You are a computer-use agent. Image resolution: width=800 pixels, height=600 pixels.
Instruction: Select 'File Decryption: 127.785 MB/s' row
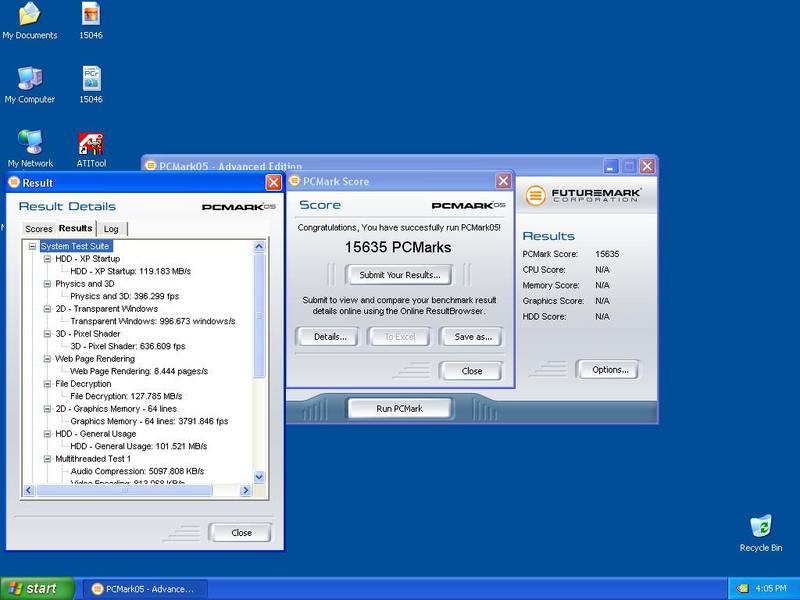point(126,396)
